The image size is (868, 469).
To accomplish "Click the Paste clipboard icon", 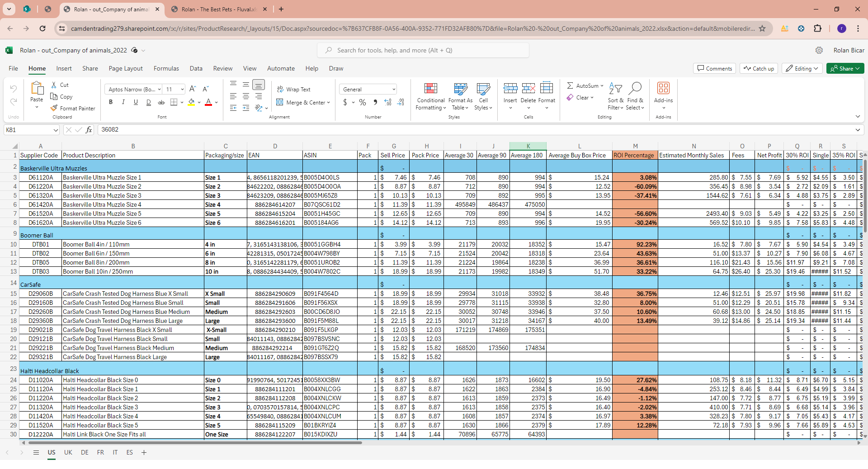I will (37, 88).
